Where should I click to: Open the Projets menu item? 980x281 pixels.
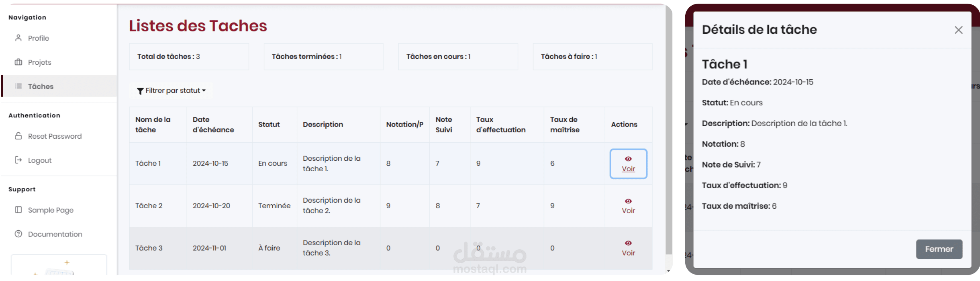click(39, 62)
